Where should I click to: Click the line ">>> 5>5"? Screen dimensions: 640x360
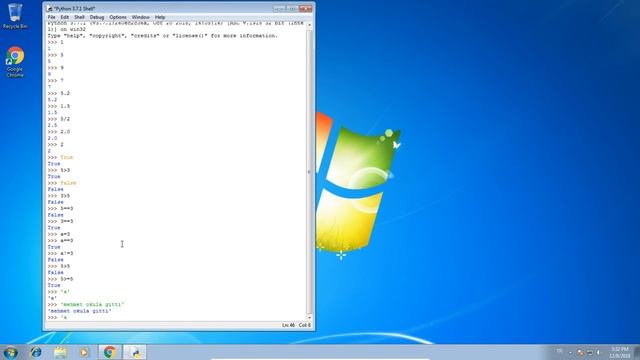click(58, 266)
